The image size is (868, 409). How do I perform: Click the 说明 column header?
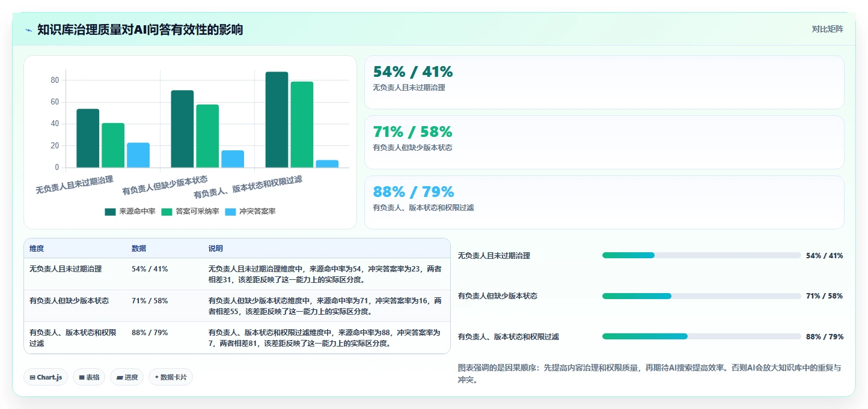point(216,249)
